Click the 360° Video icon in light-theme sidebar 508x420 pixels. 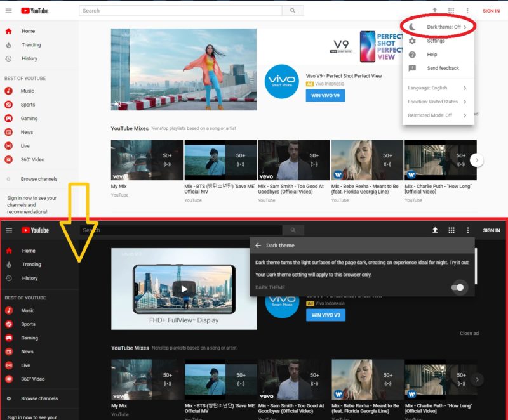coord(9,159)
